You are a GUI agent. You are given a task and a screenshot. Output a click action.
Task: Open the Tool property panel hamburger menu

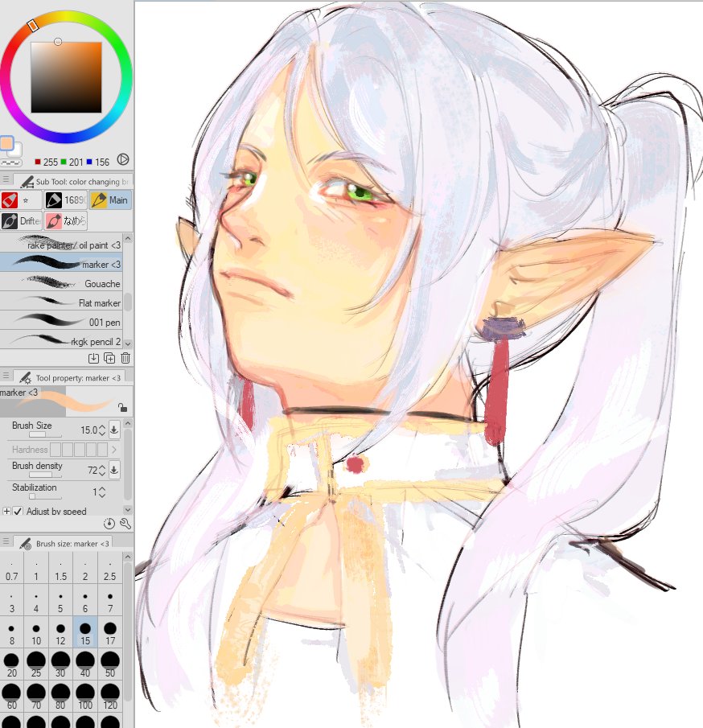(x=6, y=376)
